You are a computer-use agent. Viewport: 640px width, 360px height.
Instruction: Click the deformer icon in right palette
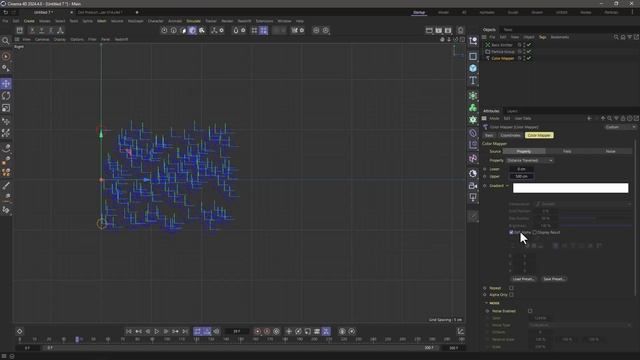coord(473,133)
